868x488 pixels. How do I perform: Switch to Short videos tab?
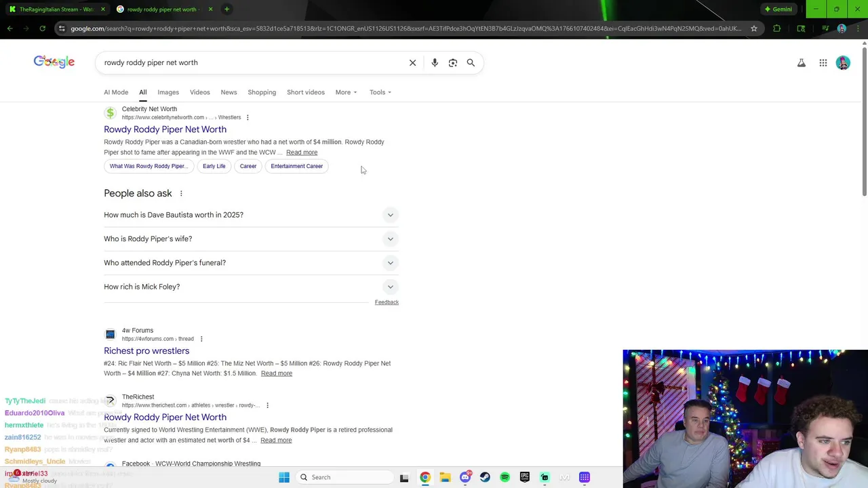point(306,92)
